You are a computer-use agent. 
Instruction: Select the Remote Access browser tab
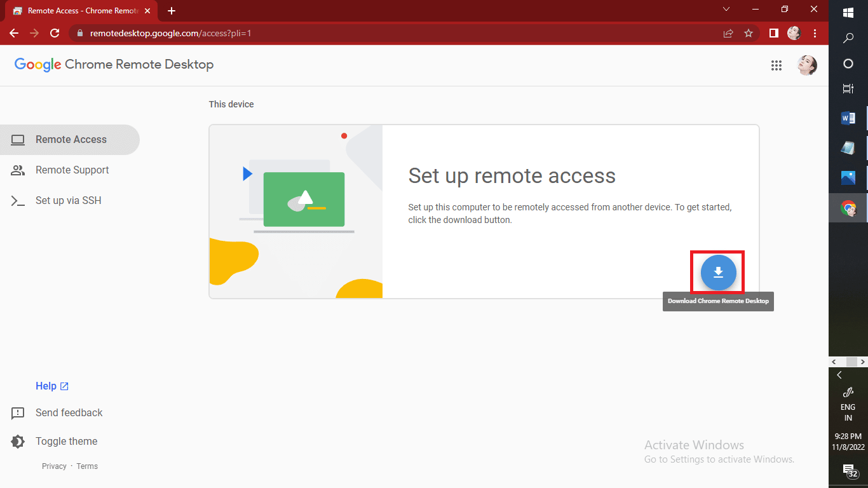(83, 11)
